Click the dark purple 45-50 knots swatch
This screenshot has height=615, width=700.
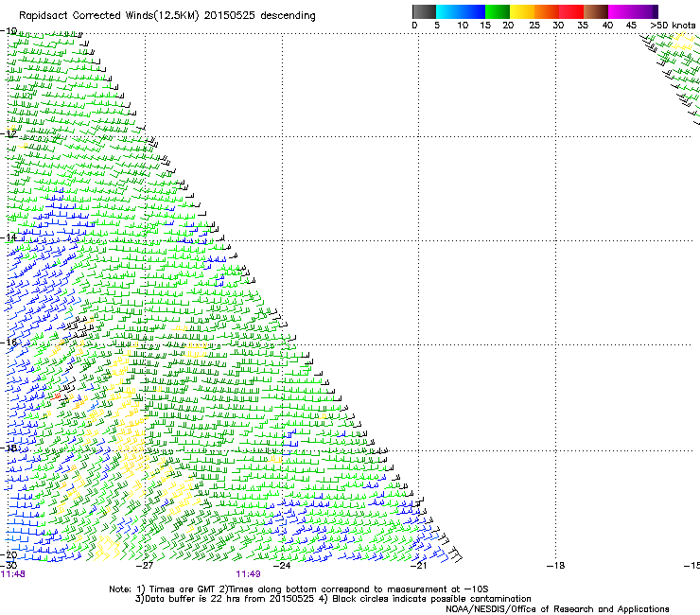(645, 11)
